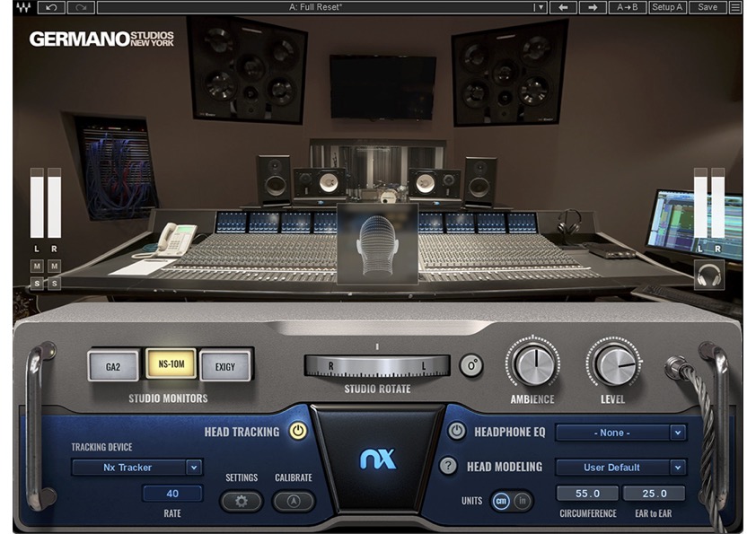Switch units to inches

(x=523, y=501)
